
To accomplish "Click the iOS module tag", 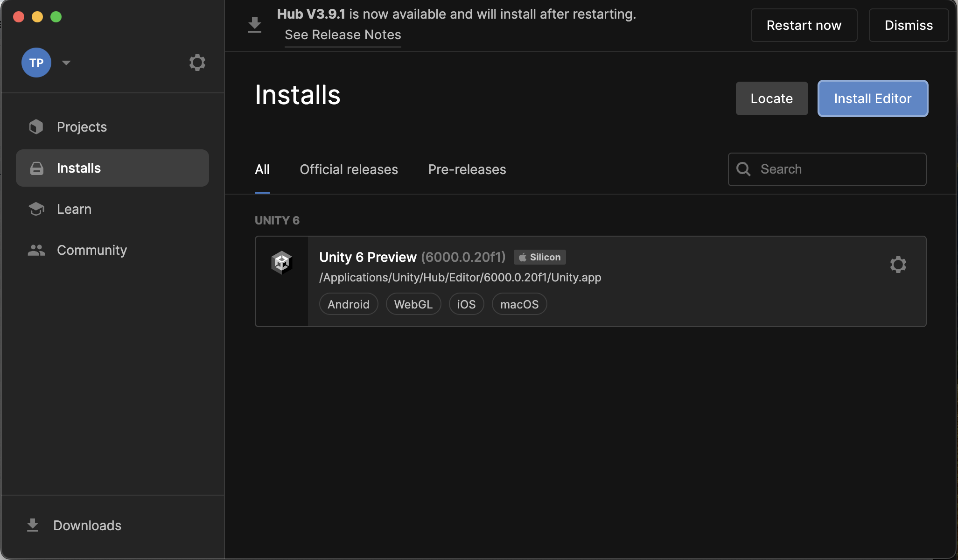I will (466, 304).
